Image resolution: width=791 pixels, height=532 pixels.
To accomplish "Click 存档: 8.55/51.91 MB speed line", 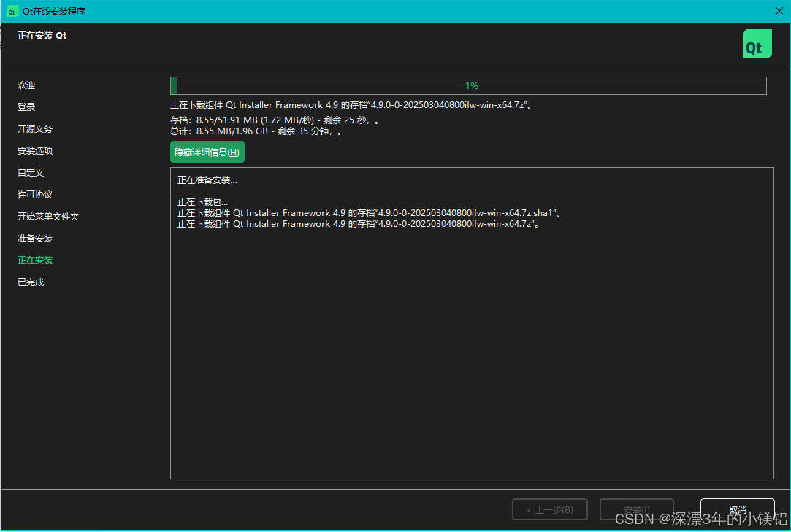I will [275, 120].
